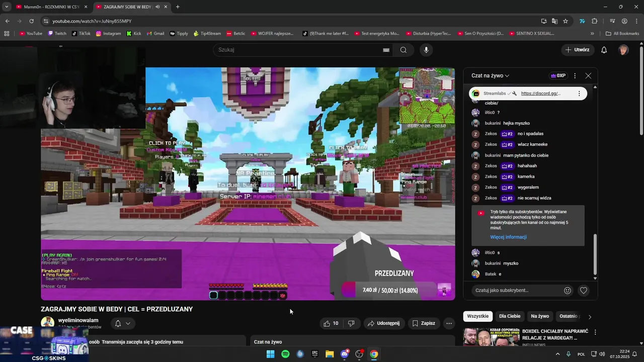Click the Zapisz save button
This screenshot has height=362, width=644.
click(x=424, y=323)
